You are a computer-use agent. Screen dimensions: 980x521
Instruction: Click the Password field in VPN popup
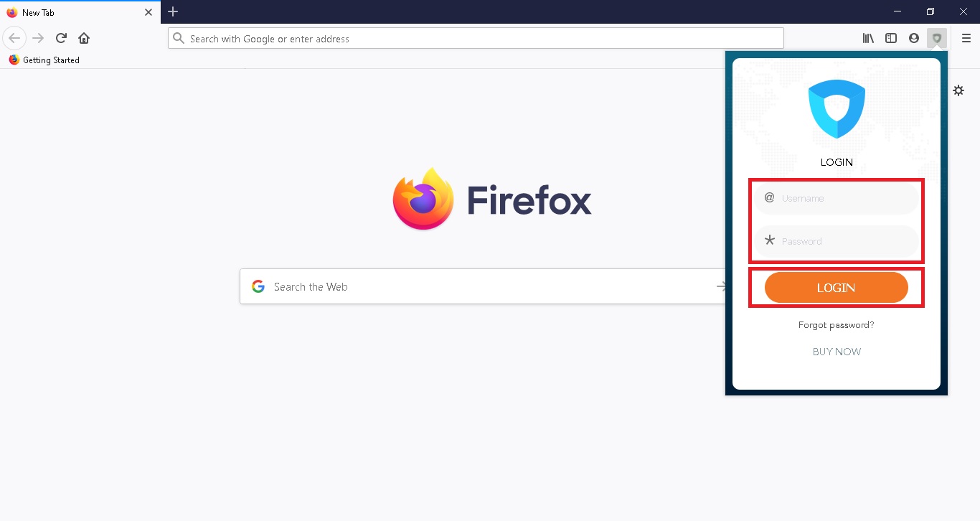point(837,241)
